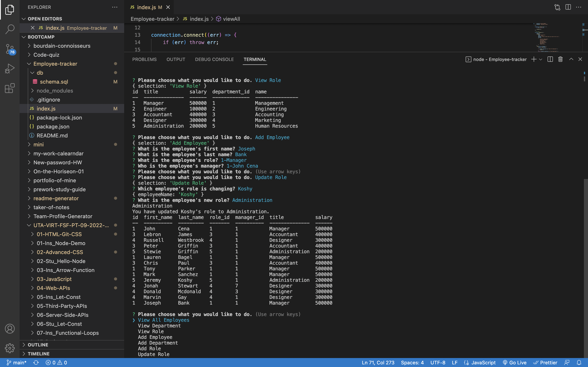Open the Extensions view

(9, 88)
